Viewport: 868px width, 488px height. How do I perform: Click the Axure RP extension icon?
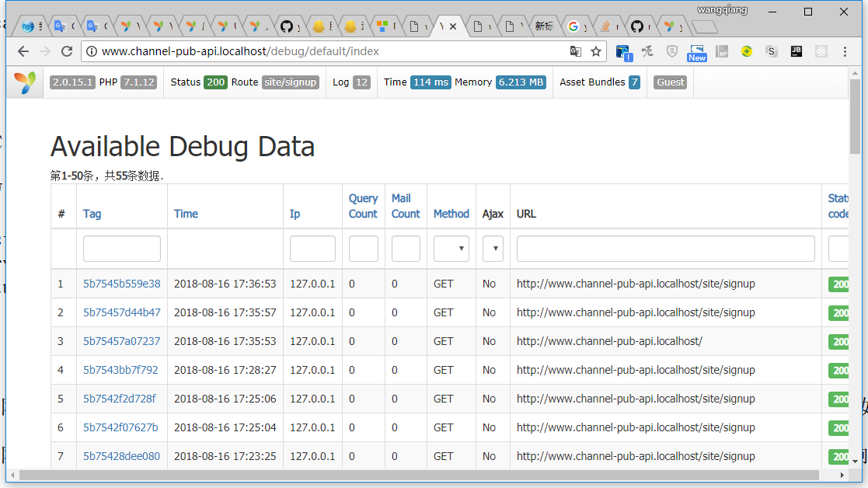[x=722, y=51]
